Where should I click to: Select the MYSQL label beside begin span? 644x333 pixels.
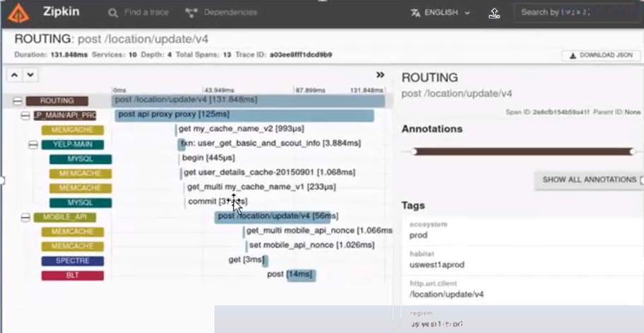pos(81,159)
